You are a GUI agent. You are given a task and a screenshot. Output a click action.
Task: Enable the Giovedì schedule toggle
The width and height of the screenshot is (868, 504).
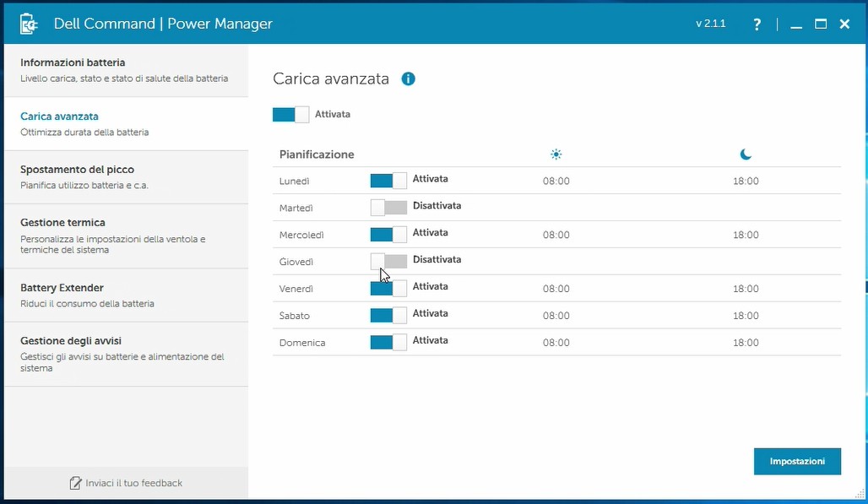tap(388, 261)
